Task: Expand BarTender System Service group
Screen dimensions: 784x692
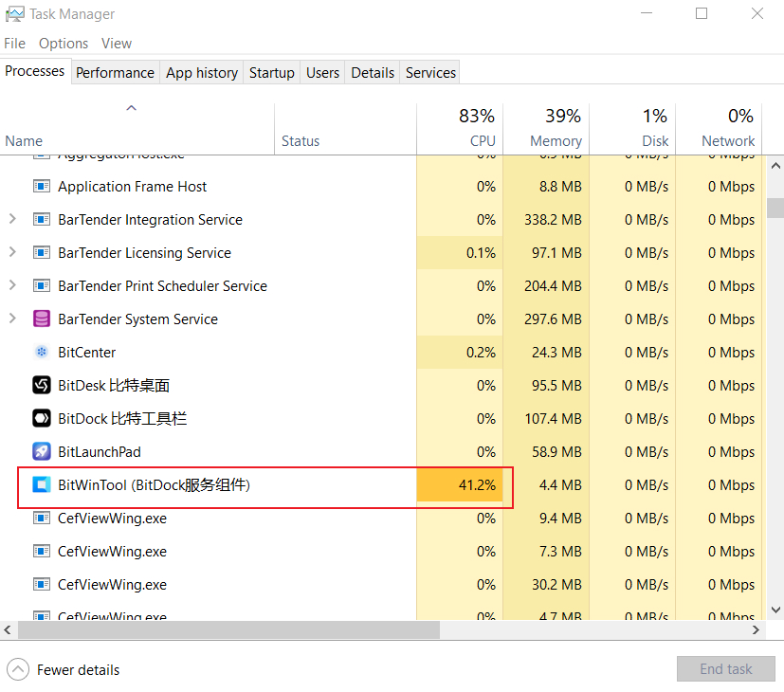Action: click(12, 318)
